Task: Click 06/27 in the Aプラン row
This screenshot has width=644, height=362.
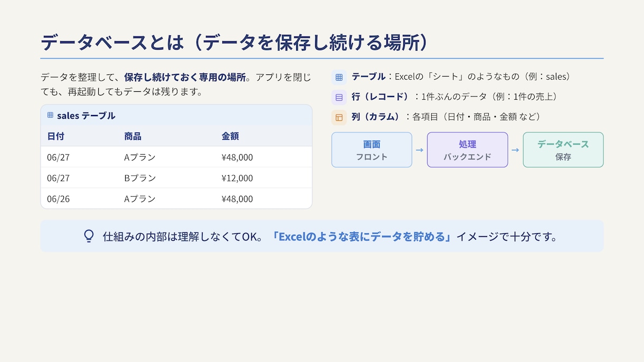Action: coord(58,157)
